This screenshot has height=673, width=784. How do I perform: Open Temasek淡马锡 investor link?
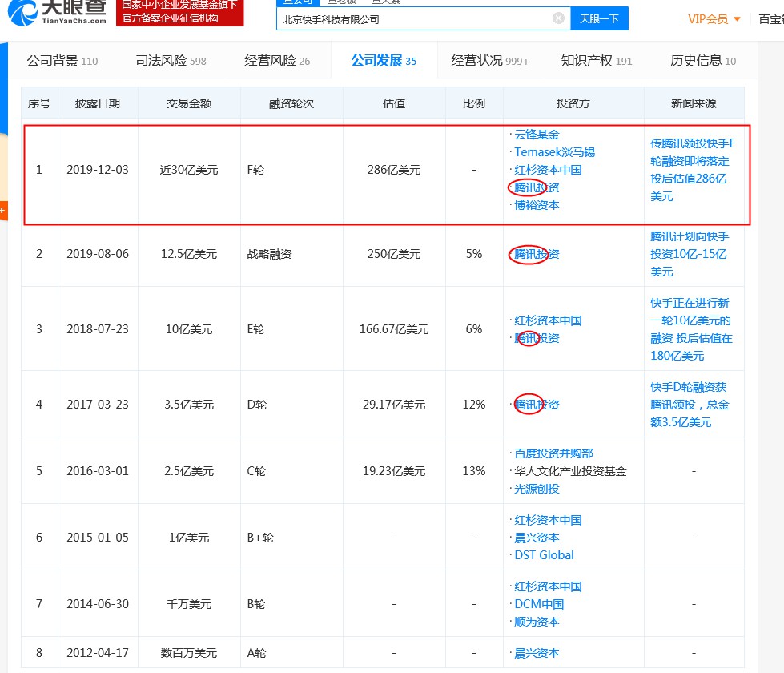554,152
